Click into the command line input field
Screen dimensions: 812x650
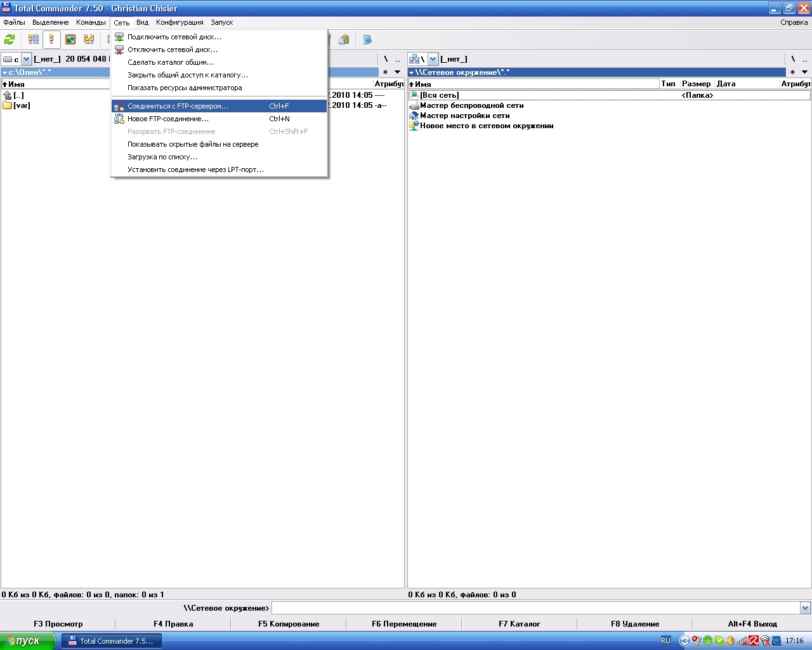[x=535, y=608]
